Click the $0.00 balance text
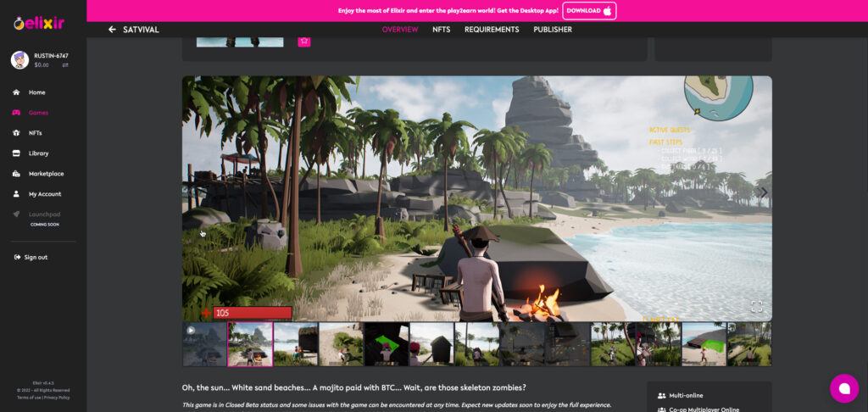This screenshot has height=412, width=868. 42,65
